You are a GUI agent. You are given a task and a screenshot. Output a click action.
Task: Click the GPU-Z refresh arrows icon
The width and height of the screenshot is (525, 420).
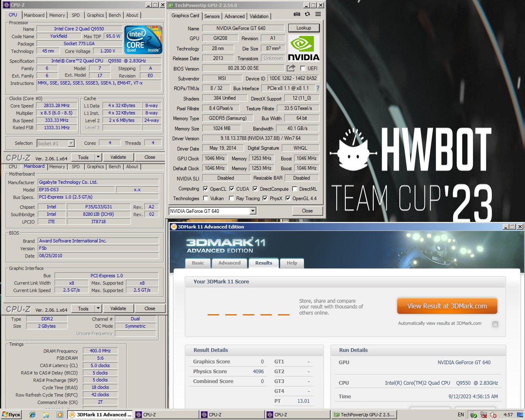tap(307, 14)
